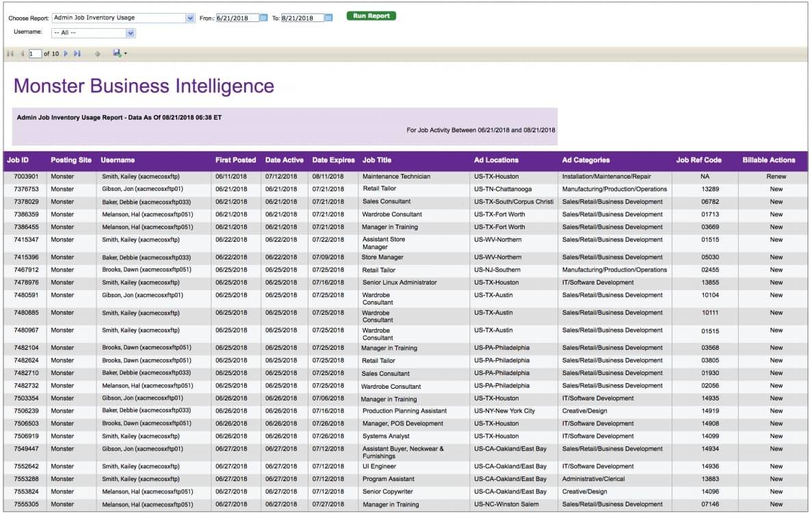Advance to the next report page

point(66,53)
